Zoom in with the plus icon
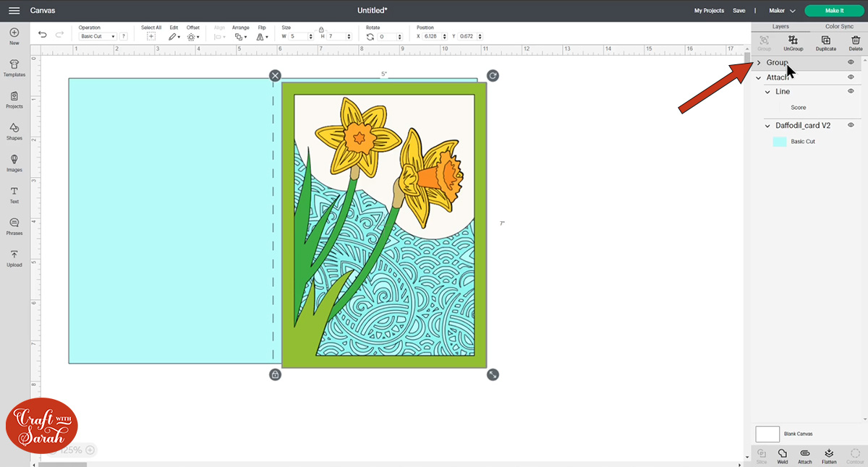Screen dimensions: 868x467 coord(90,450)
